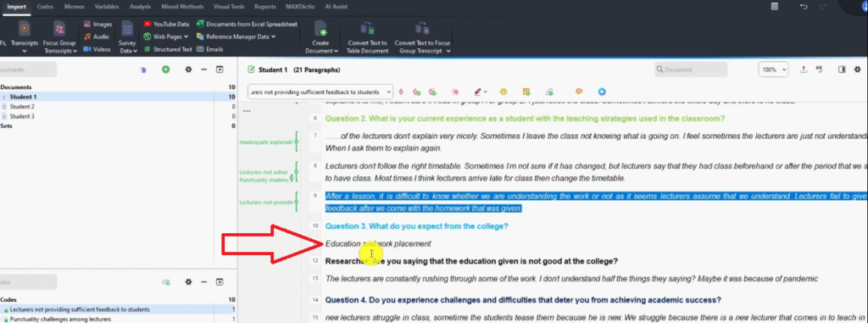Open the Memos ribbon tab
Viewport: 868px width, 323px height.
coord(74,7)
